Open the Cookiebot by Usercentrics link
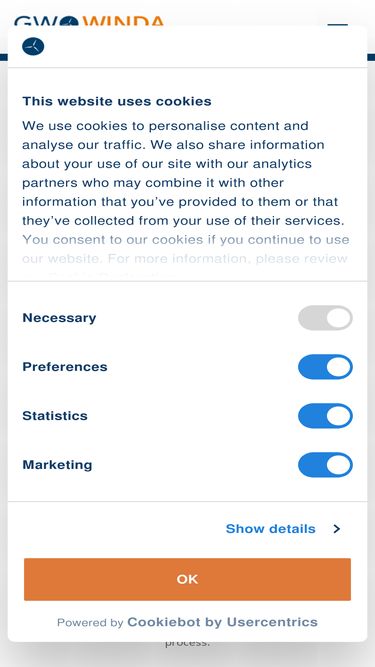Image resolution: width=375 pixels, height=667 pixels. [x=222, y=622]
